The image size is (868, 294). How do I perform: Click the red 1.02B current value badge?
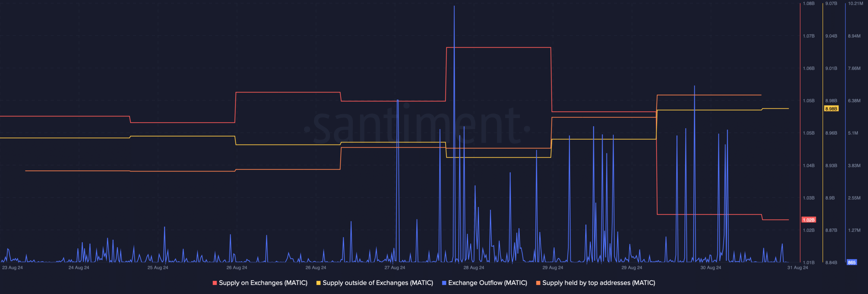pos(809,220)
